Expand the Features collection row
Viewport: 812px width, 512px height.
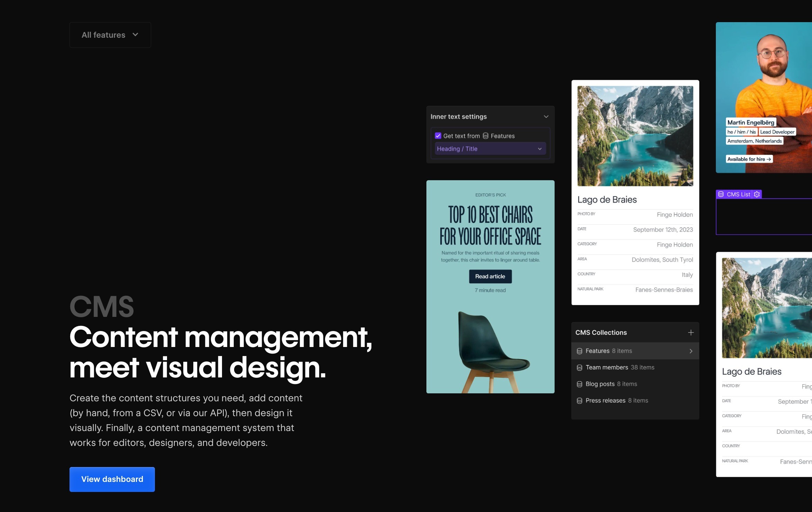pos(691,351)
